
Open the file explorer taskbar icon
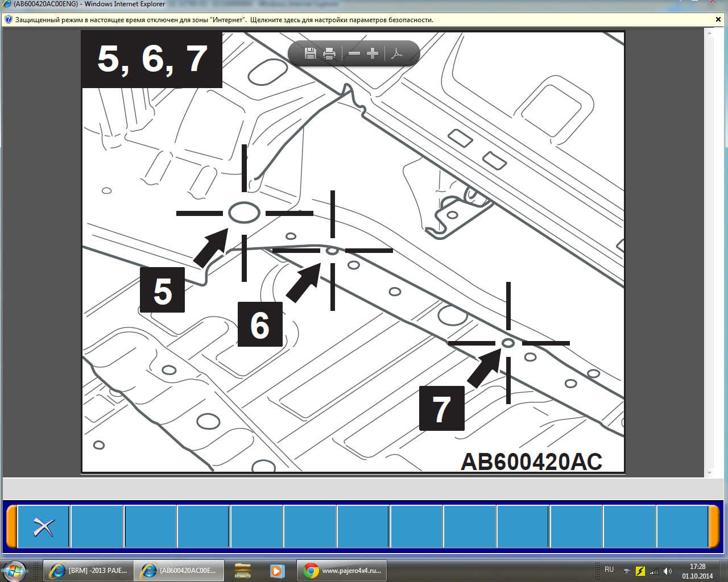point(243,571)
